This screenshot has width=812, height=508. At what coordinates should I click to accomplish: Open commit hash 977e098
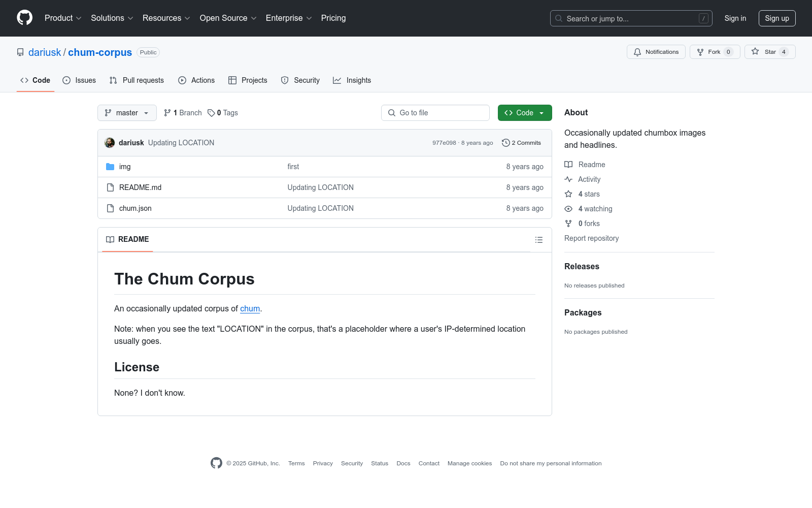pyautogui.click(x=444, y=143)
